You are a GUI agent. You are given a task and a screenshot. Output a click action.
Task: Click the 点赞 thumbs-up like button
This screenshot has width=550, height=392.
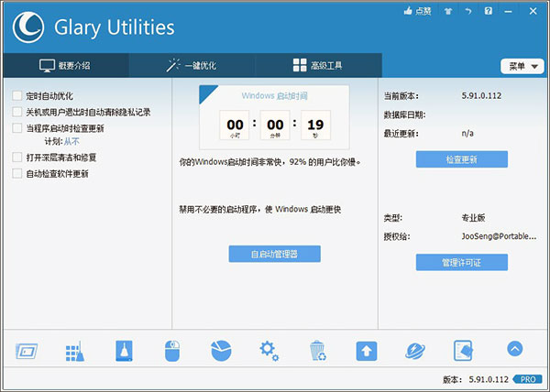click(x=417, y=11)
